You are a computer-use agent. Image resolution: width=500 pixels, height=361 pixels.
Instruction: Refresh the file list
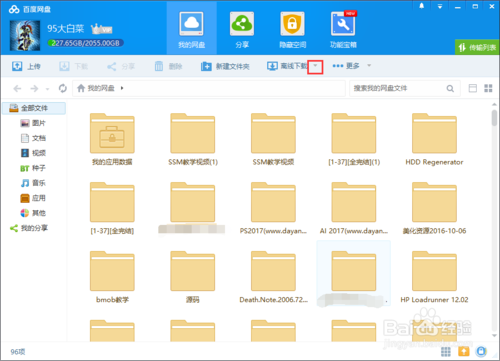[62, 88]
